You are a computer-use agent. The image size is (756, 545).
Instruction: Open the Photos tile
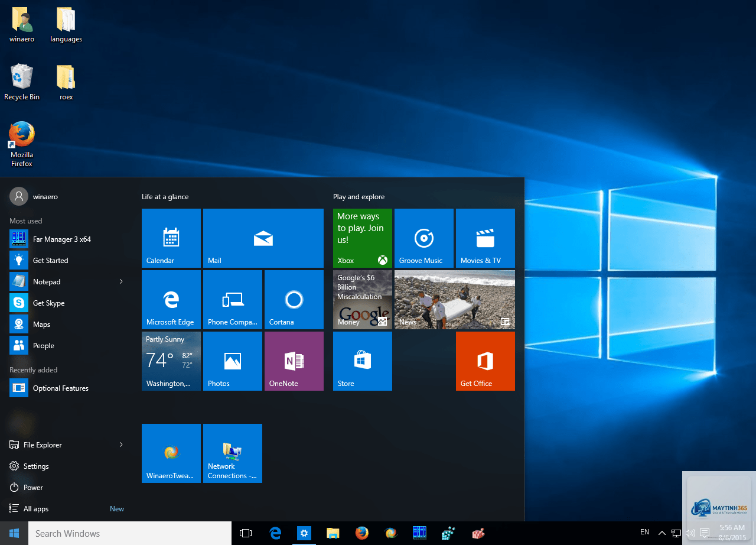tap(233, 361)
